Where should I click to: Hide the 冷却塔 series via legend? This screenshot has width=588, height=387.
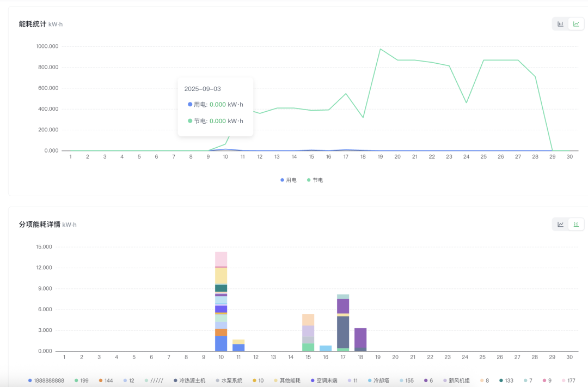tap(379, 380)
